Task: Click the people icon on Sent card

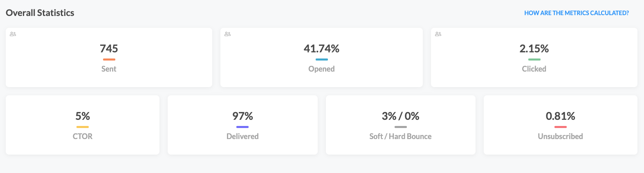Action: point(13,34)
